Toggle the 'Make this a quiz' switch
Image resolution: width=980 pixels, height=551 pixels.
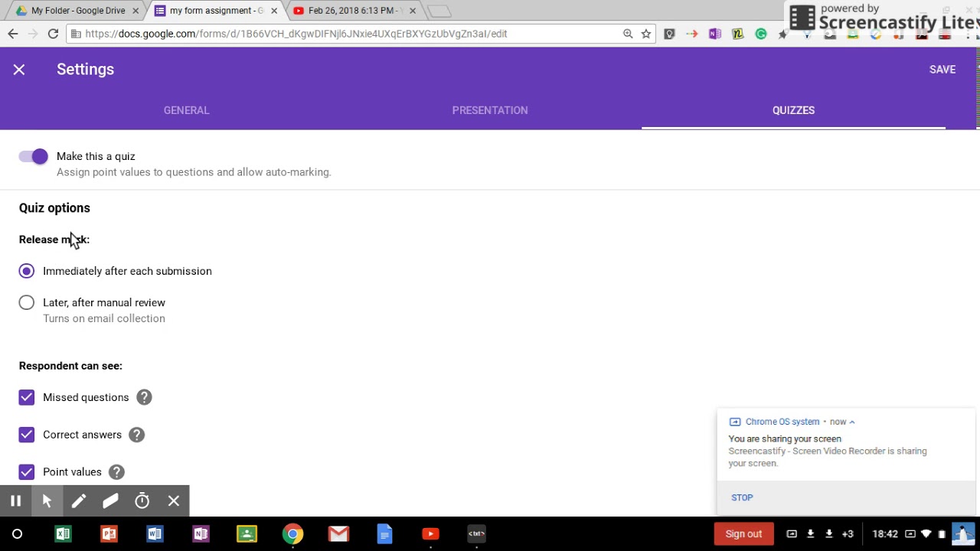[x=34, y=156]
